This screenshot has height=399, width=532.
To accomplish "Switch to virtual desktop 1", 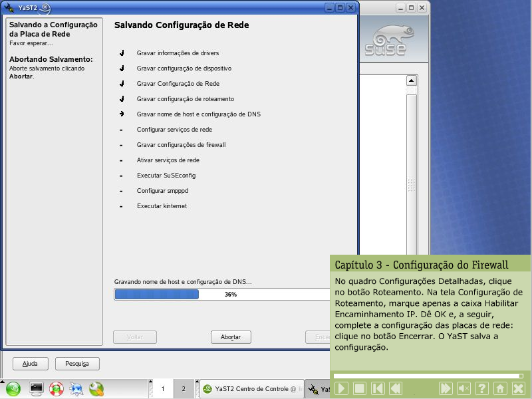I will 162,389.
